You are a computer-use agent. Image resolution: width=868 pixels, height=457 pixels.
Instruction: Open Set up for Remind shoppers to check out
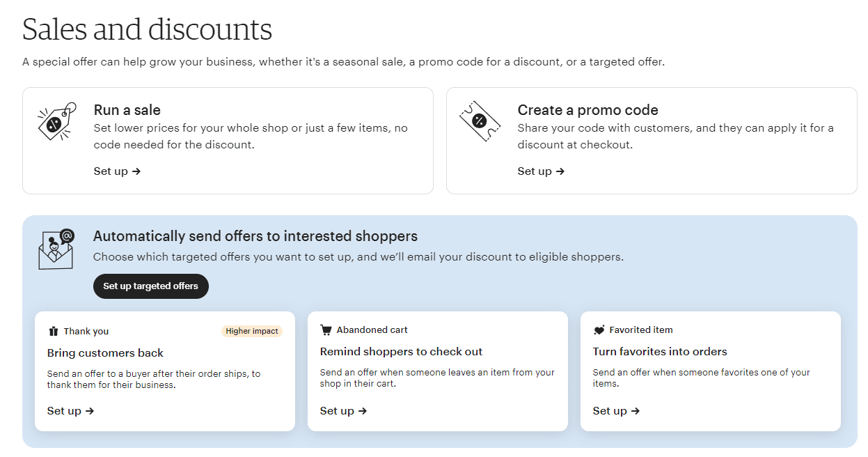[344, 411]
